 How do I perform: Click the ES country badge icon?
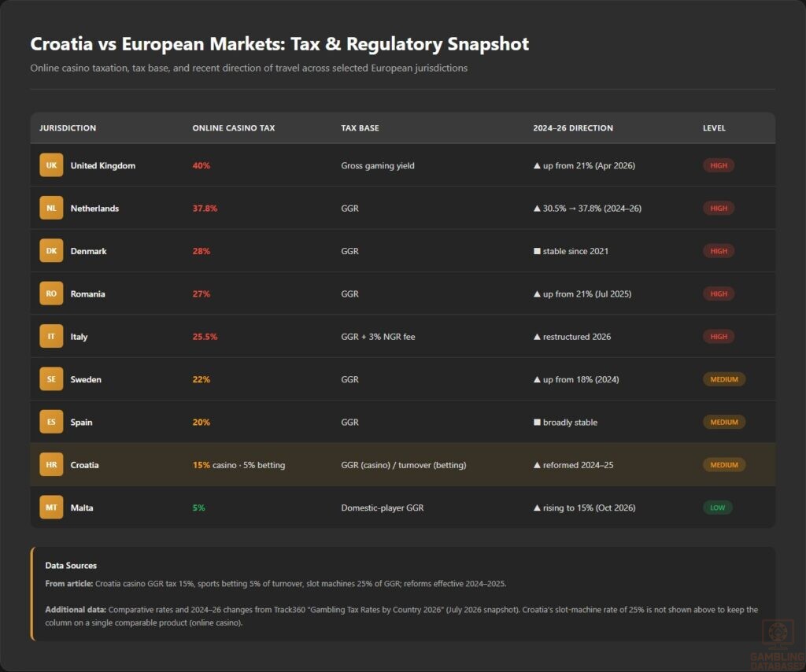51,422
